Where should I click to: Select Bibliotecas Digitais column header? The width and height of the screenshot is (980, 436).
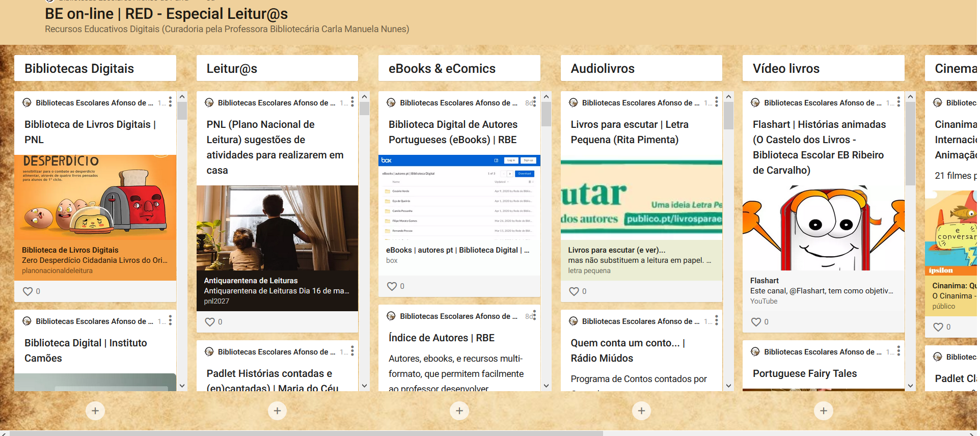[x=95, y=68]
